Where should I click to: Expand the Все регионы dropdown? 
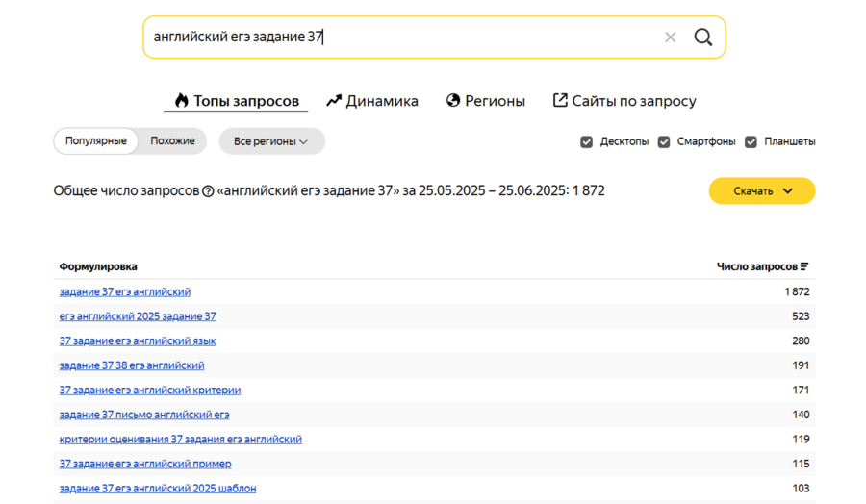271,141
